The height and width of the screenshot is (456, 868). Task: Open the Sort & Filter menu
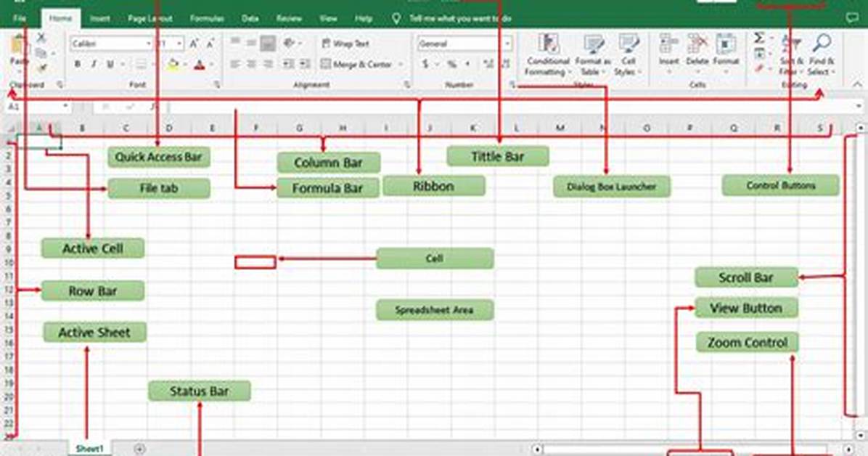click(x=792, y=55)
